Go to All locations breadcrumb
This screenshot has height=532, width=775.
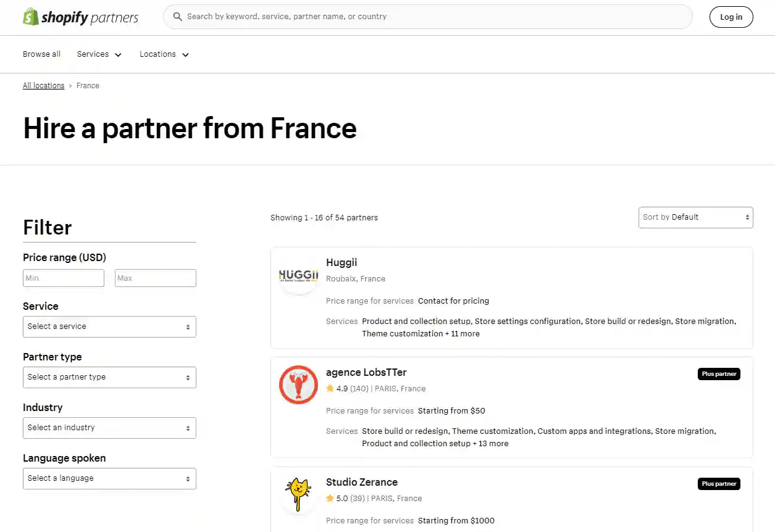[43, 86]
